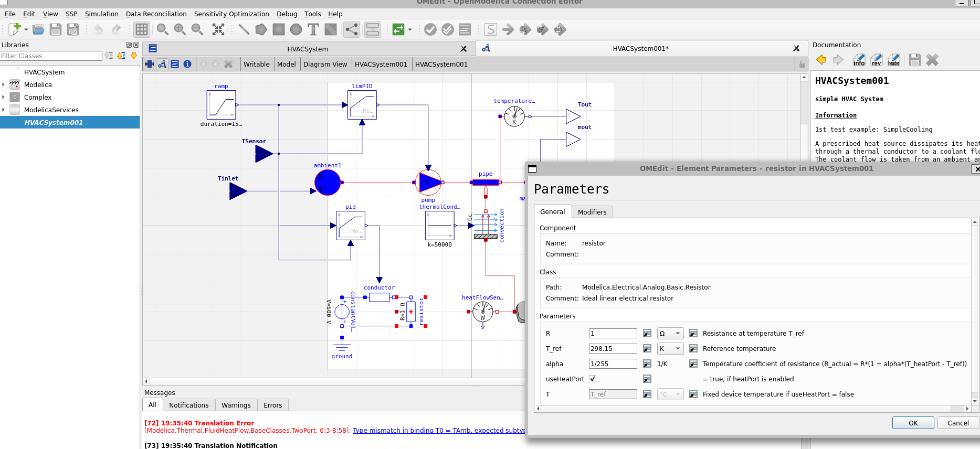
Task: Show the Errors messages tab
Action: [273, 405]
